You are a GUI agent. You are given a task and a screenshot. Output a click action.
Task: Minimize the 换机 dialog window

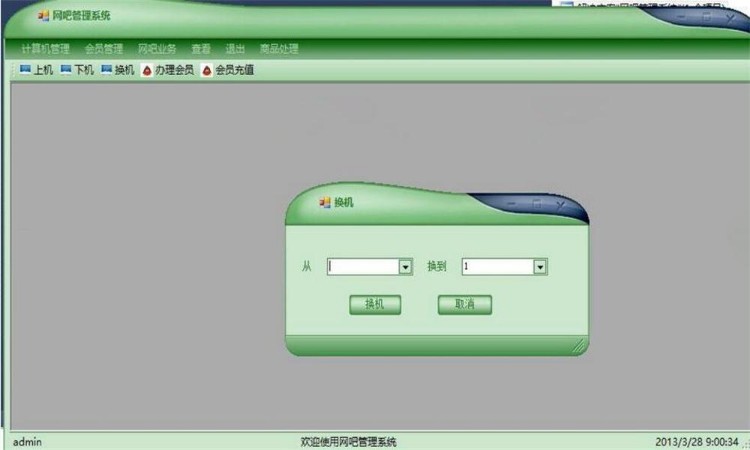click(x=511, y=204)
